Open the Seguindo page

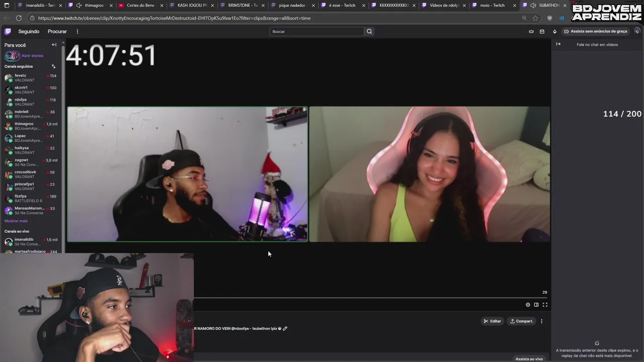(x=29, y=31)
